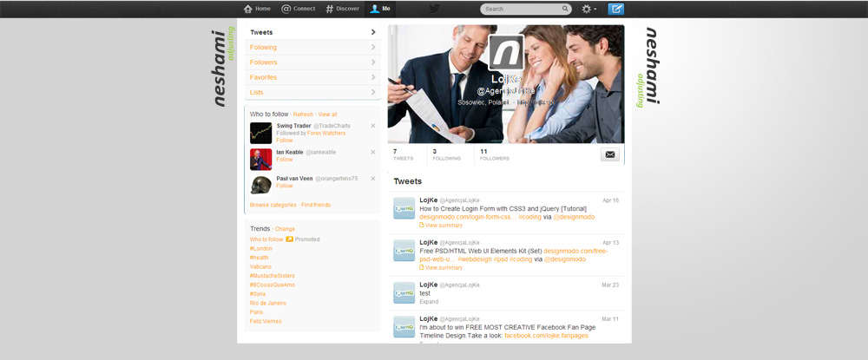Open Swing Trader profile picture
The image size is (868, 360).
(x=260, y=133)
